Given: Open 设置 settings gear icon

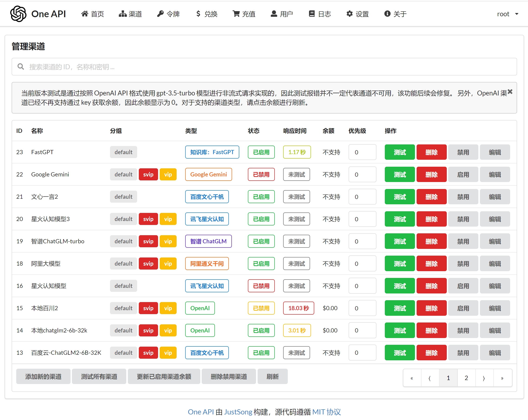Looking at the screenshot, I should click(350, 14).
